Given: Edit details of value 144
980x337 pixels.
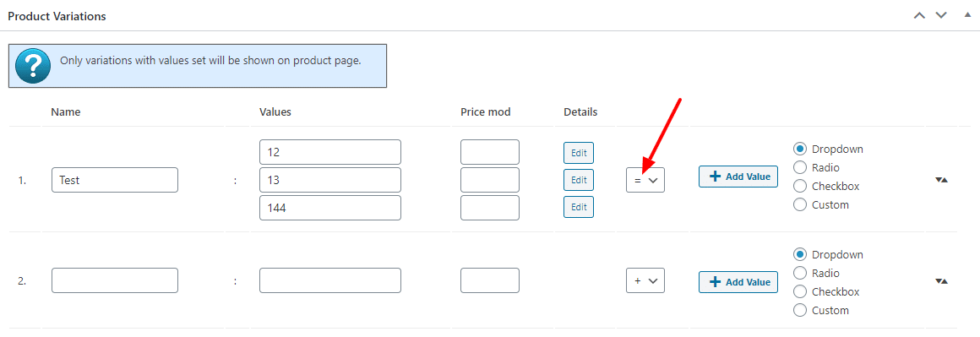Looking at the screenshot, I should (579, 207).
